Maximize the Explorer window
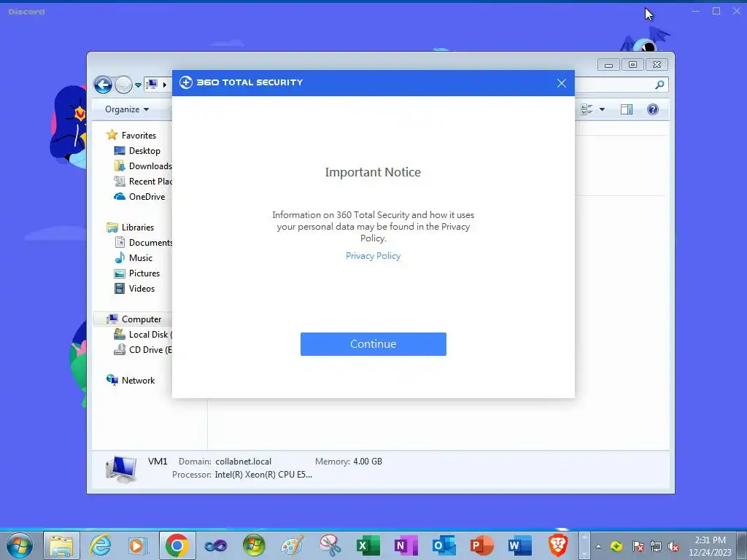 [632, 65]
